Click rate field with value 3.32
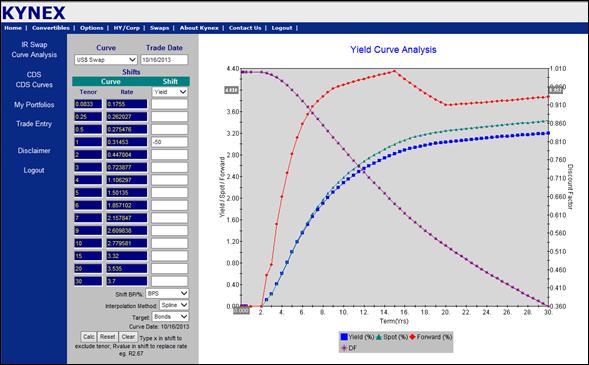The image size is (589, 365). [x=127, y=256]
